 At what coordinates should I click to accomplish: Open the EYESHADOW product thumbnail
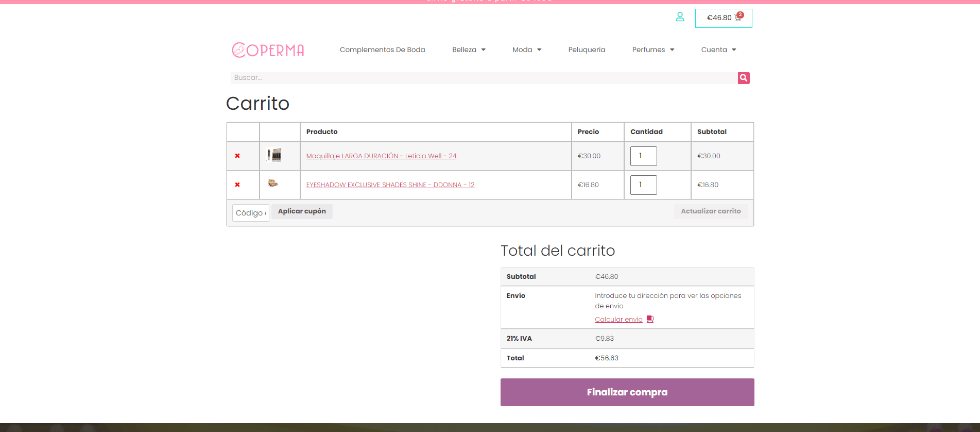(273, 183)
